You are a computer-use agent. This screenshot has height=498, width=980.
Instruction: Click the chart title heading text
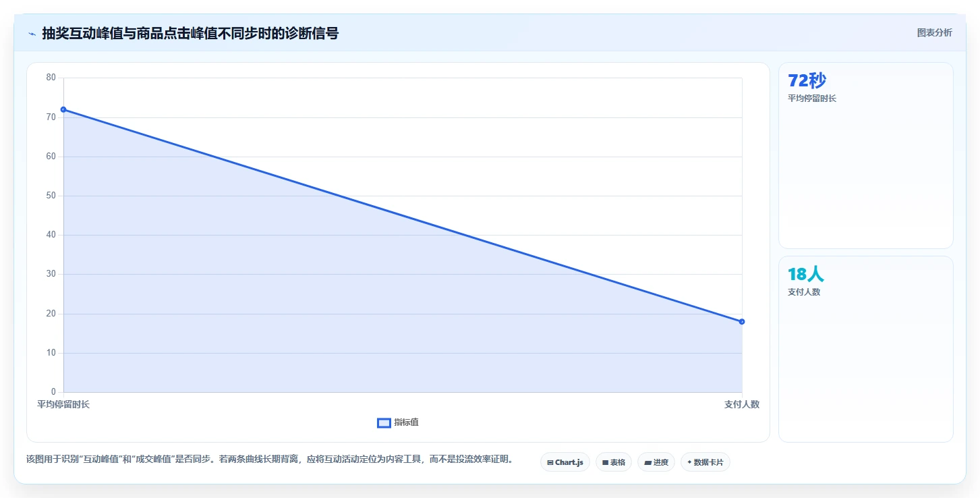coord(190,33)
